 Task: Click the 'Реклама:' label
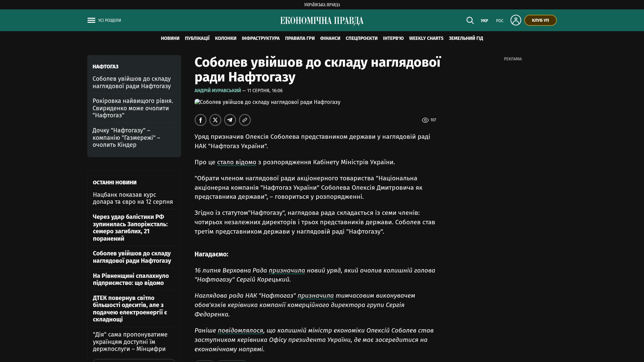513,59
